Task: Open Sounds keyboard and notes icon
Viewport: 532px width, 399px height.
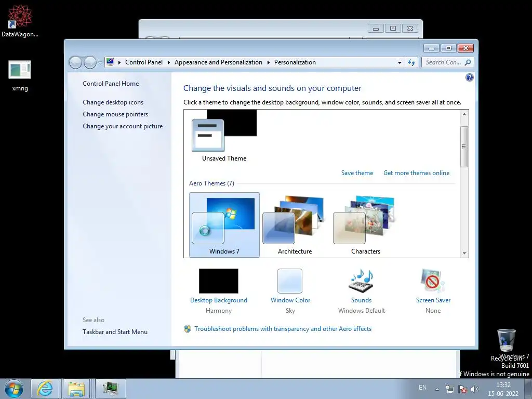Action: pyautogui.click(x=361, y=281)
